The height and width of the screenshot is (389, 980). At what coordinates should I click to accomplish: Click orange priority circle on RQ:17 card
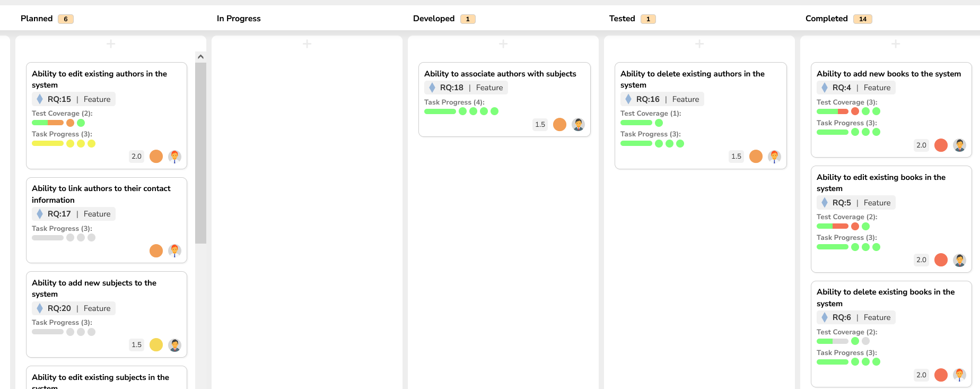(x=156, y=251)
